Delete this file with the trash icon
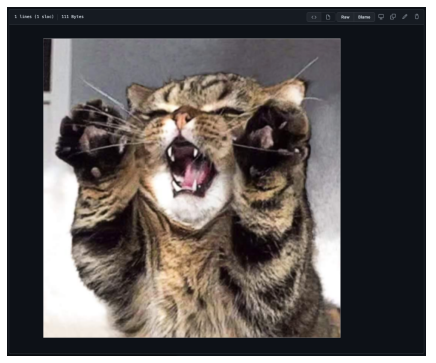This screenshot has width=436, height=363. point(417,17)
